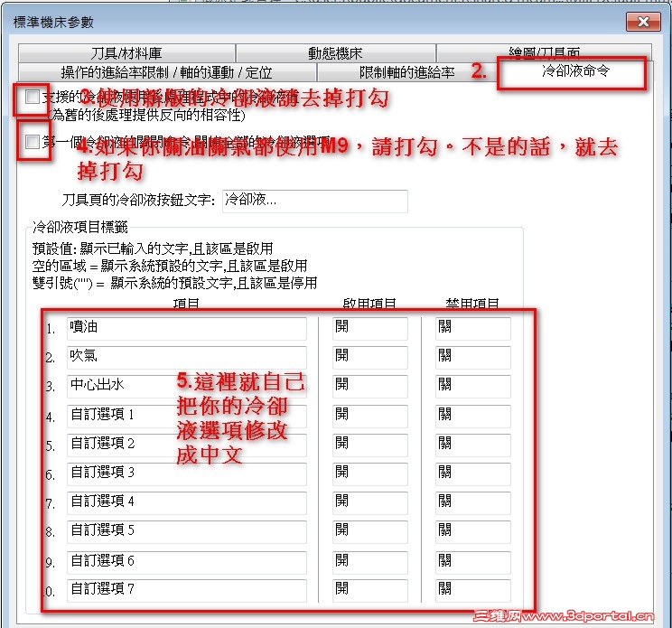Edit the 開 field for 自訂選項 3
672x628 pixels.
pos(369,474)
